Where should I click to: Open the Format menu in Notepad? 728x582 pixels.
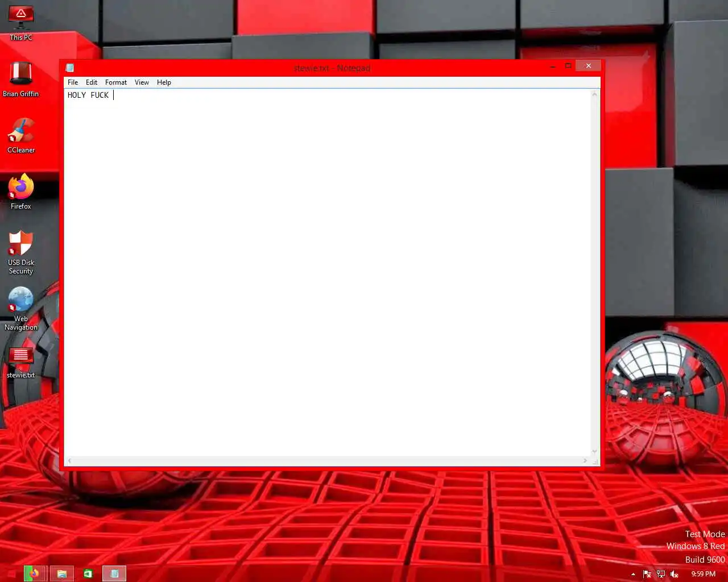tap(116, 82)
